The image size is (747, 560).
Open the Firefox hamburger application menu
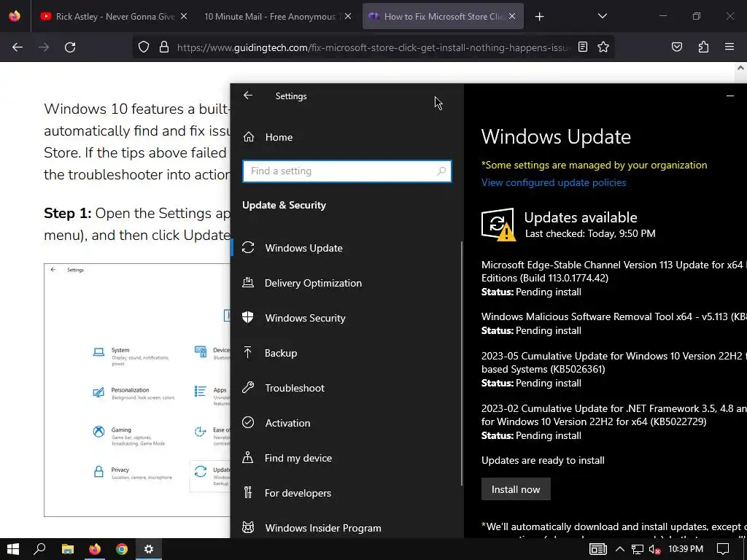pyautogui.click(x=729, y=47)
